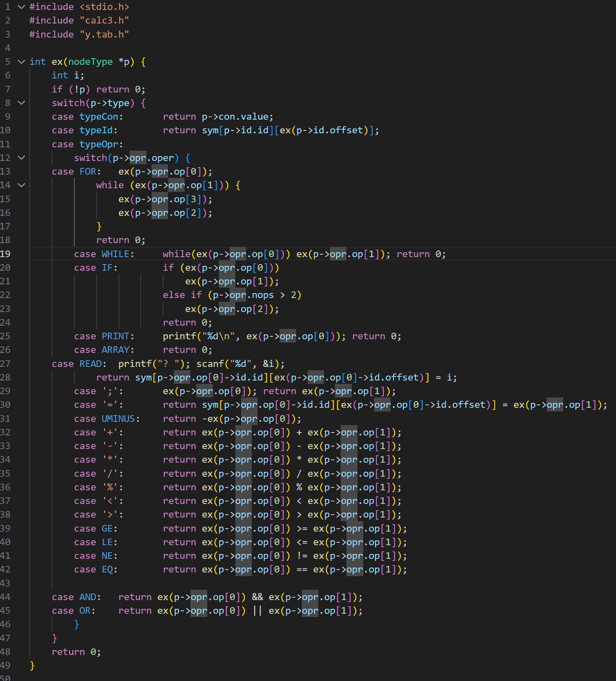Screen dimensions: 616x681
Task: Click the '!=' operator on line 41
Action: 302,556
